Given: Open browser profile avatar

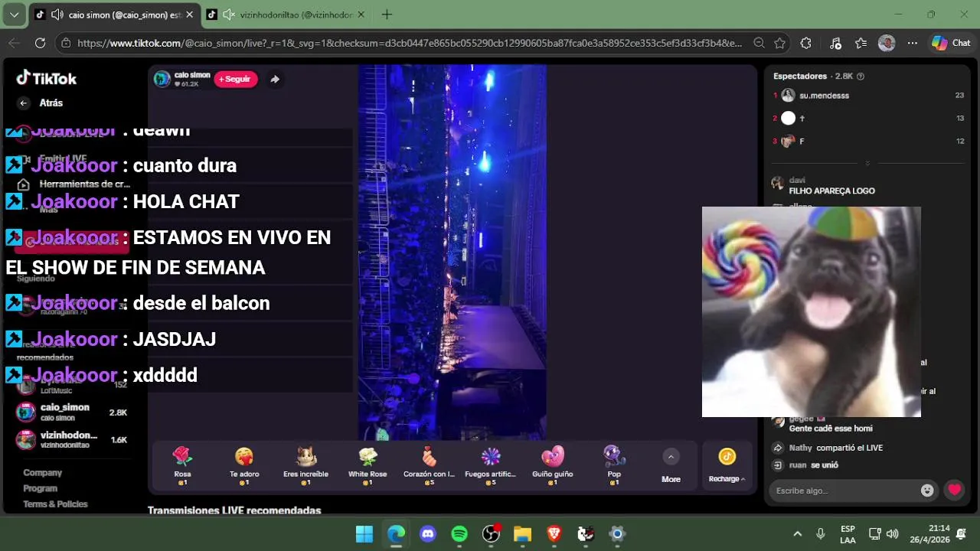Looking at the screenshot, I should (887, 44).
